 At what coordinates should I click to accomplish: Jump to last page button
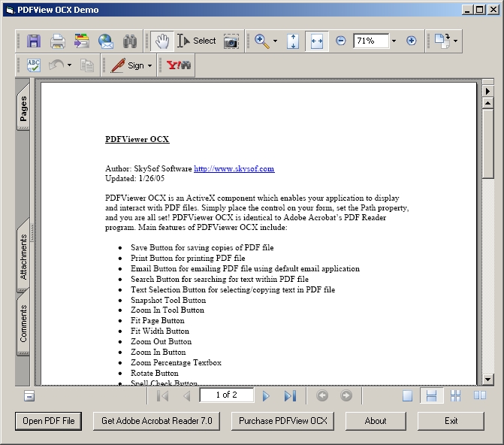tap(290, 395)
